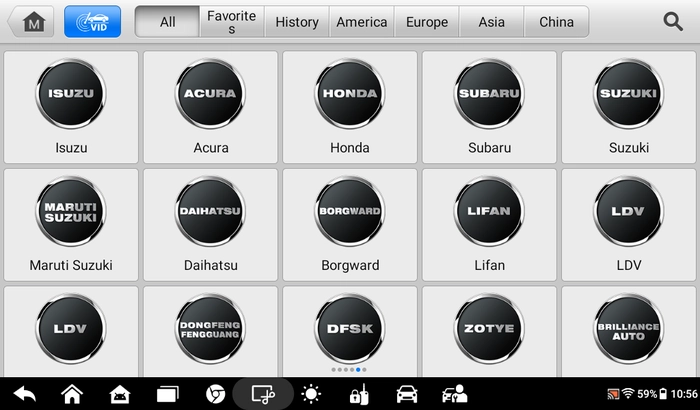Choose the Acura brand badge
Viewport: 700px width, 410px height.
click(x=210, y=93)
